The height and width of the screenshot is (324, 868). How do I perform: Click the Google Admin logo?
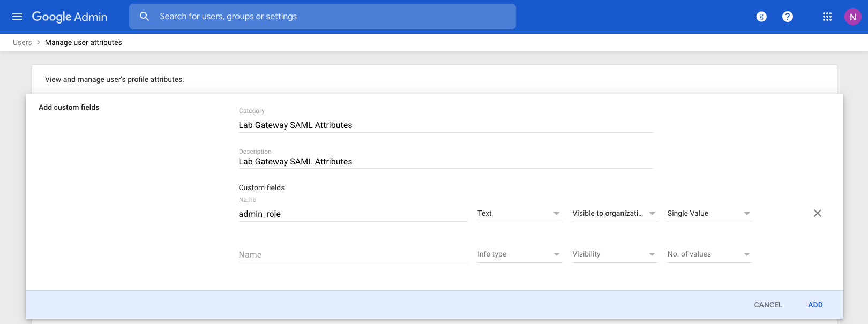pos(70,17)
